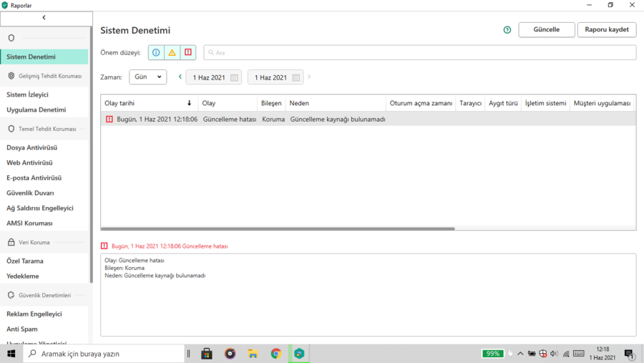
Task: Sort by Neden column header
Action: point(336,103)
